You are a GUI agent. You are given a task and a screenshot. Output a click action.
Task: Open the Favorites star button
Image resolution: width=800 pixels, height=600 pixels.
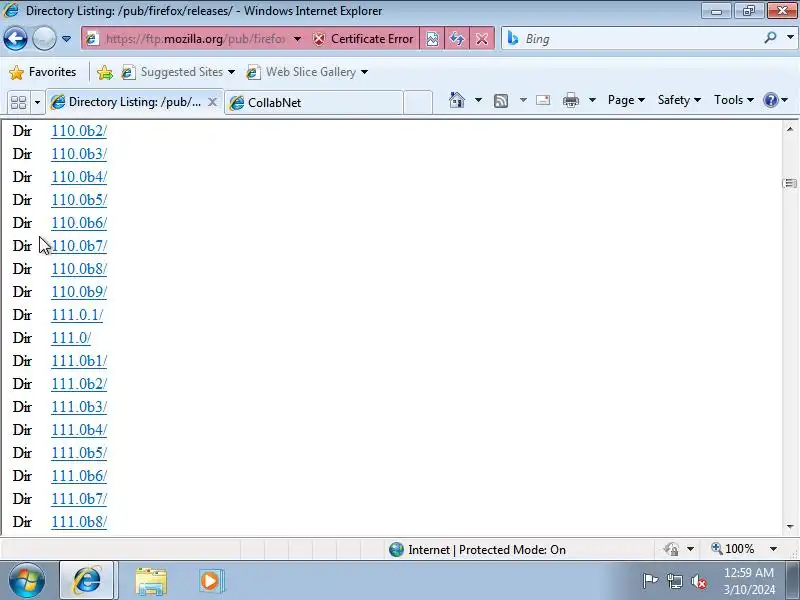[43, 72]
